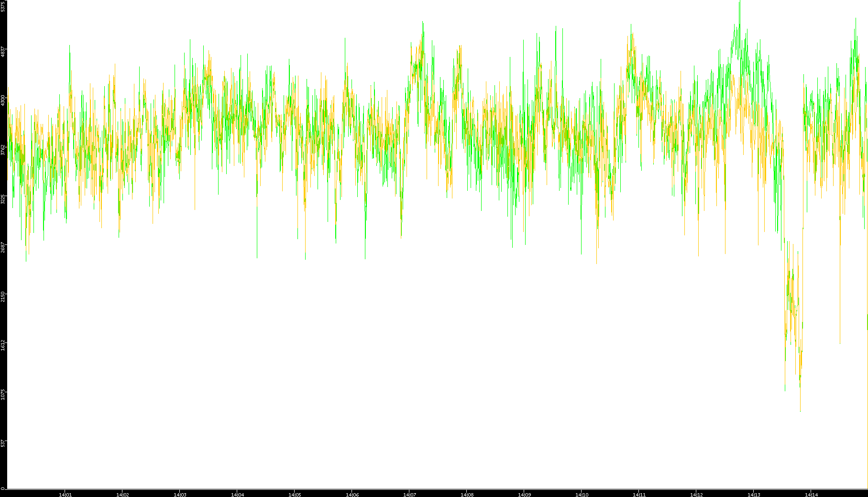Viewport: 868px width, 497px height.
Task: Click the lowest trough of the big dip
Action: 800,410
